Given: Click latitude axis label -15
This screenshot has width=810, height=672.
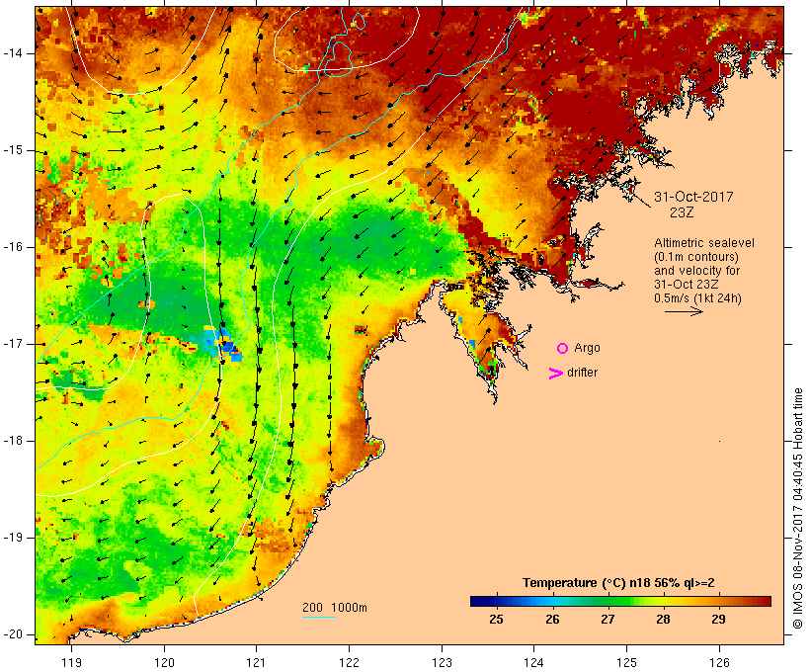Looking at the screenshot, I should (x=13, y=150).
